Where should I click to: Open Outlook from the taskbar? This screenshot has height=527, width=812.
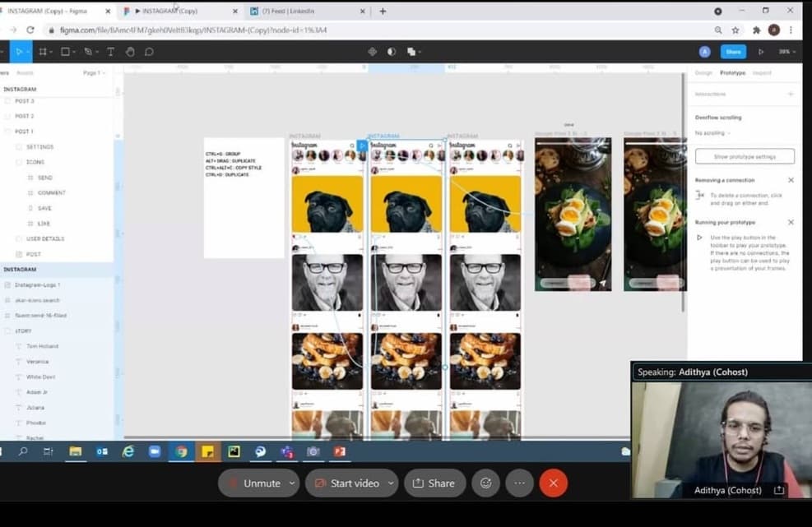[x=102, y=451]
